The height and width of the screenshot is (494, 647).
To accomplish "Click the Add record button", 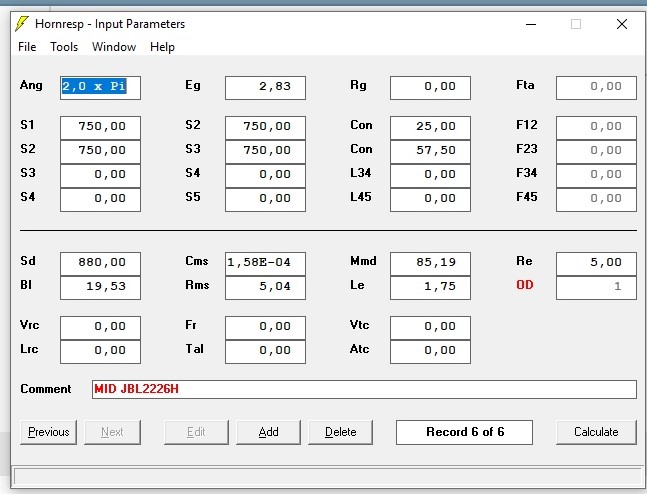I will (x=268, y=432).
